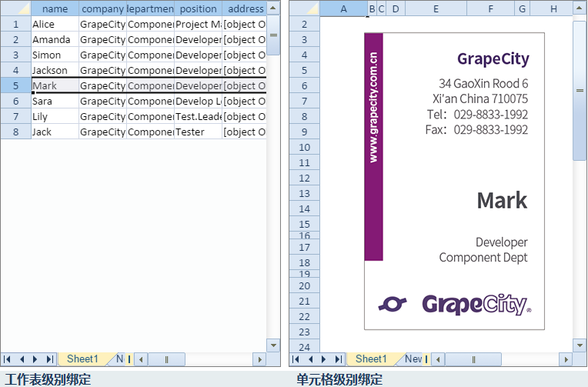Screen dimensions: 588x387
Task: Click next sheet arrow in left spreadsheet
Action: click(35, 359)
